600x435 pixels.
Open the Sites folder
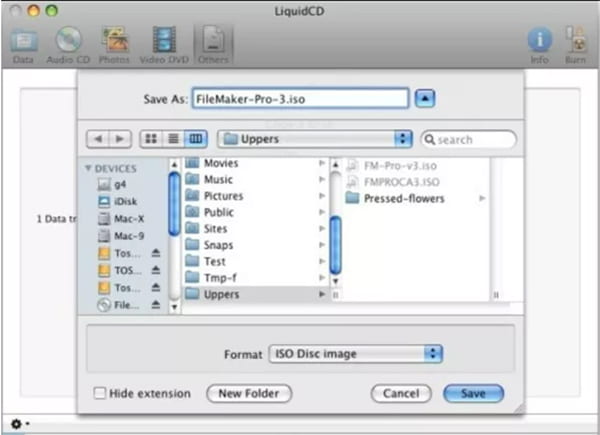[255, 229]
